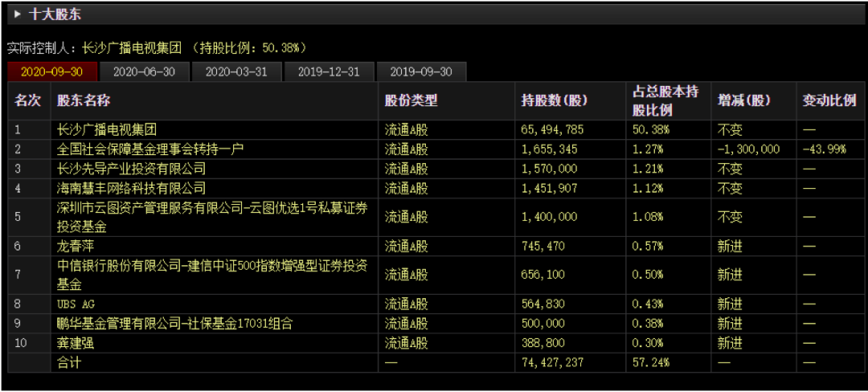Viewport: 868px width, 392px height.
Task: Click the -1,300,000 change value
Action: 748,149
